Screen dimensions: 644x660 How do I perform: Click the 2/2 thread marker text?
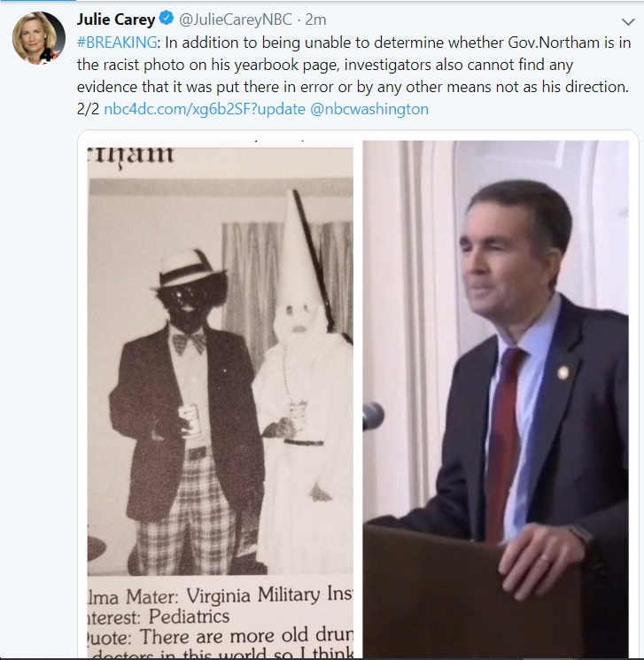pyautogui.click(x=88, y=109)
